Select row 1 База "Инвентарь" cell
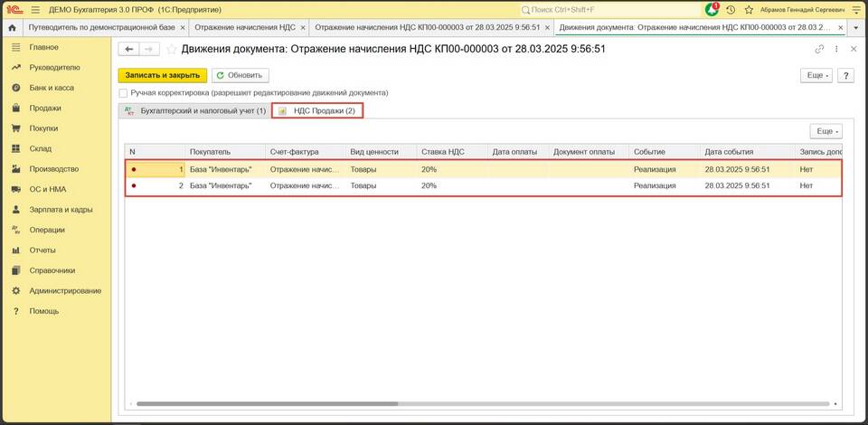The height and width of the screenshot is (425, 868). tap(225, 169)
